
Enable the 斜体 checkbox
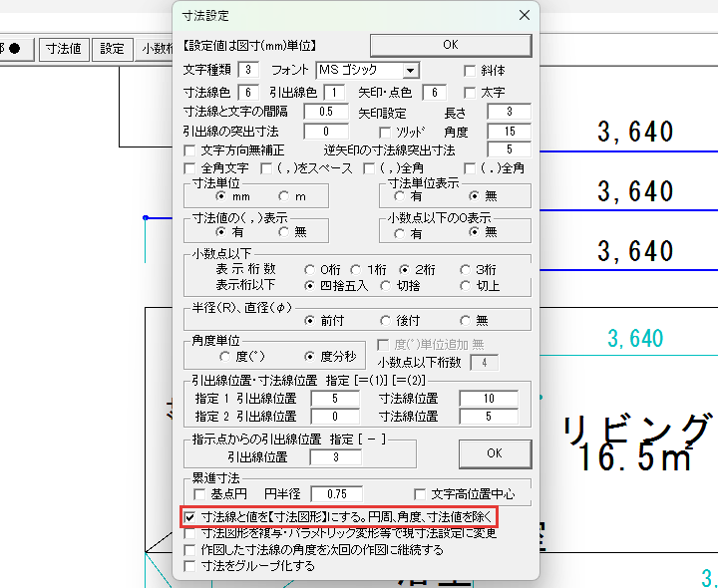coord(470,71)
